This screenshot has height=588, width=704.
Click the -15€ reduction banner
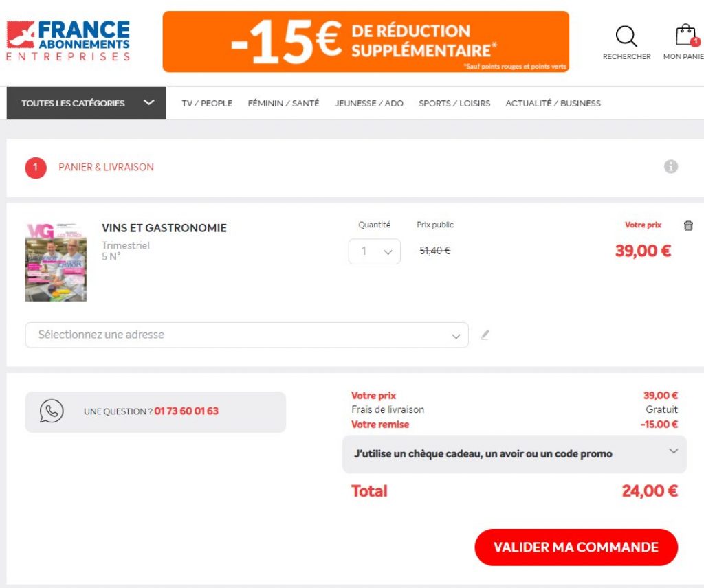coord(366,42)
